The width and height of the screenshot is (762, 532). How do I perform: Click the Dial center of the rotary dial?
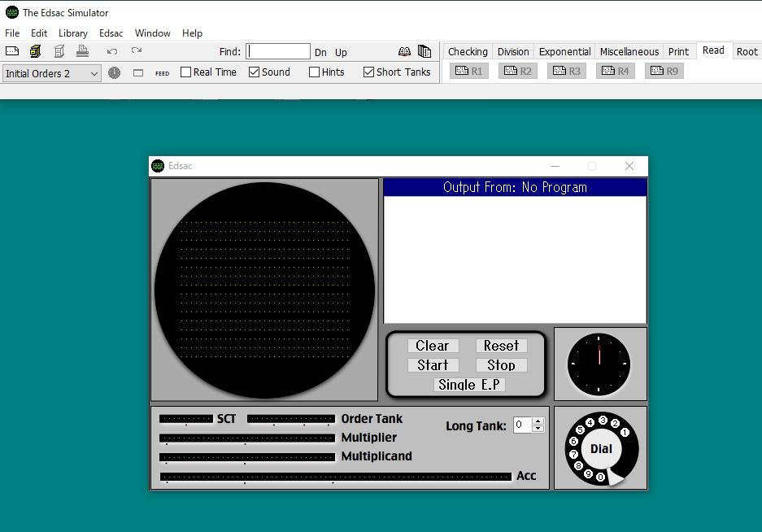tap(601, 449)
